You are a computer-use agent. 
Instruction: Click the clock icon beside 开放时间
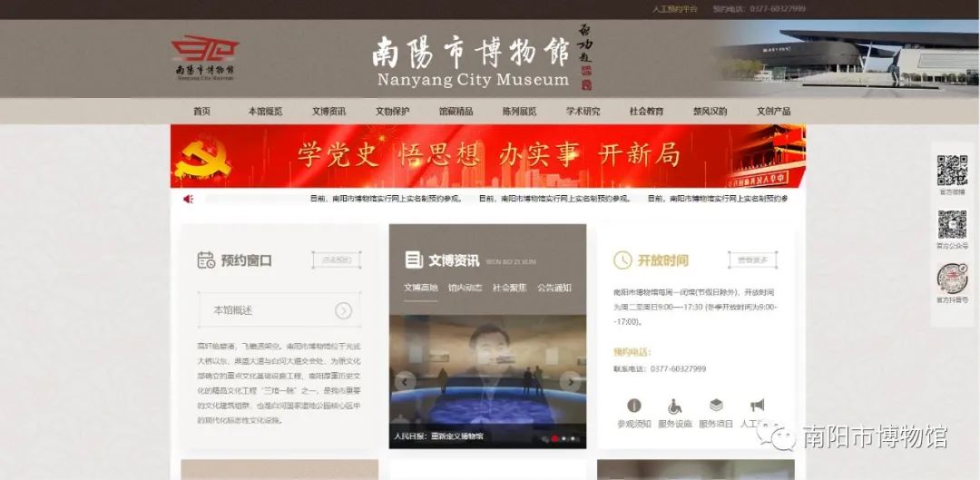tap(622, 260)
